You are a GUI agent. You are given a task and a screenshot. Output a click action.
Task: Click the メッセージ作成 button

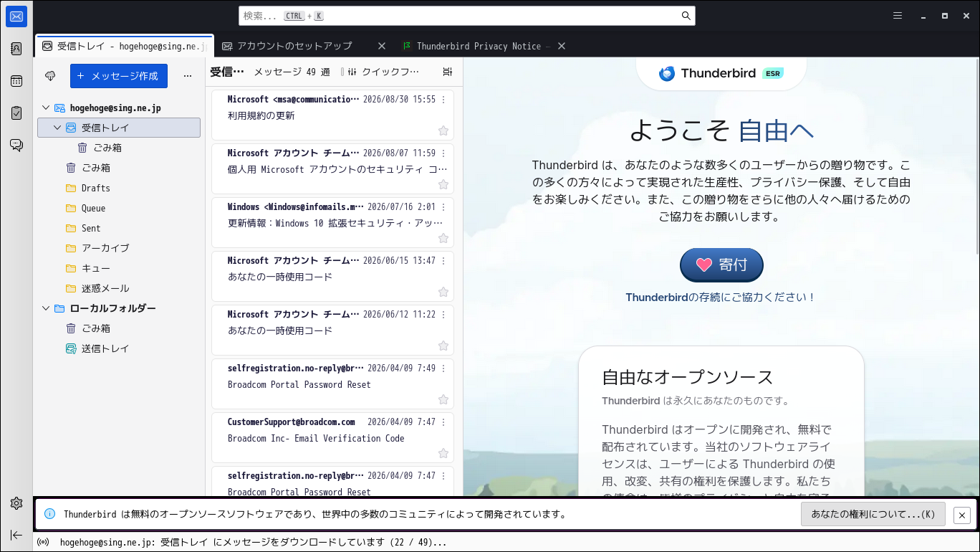[119, 76]
